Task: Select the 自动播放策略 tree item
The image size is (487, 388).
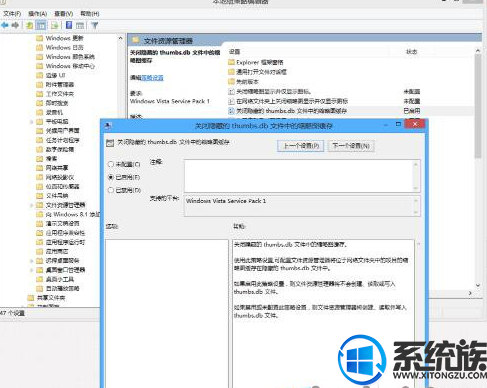Action: point(62,289)
